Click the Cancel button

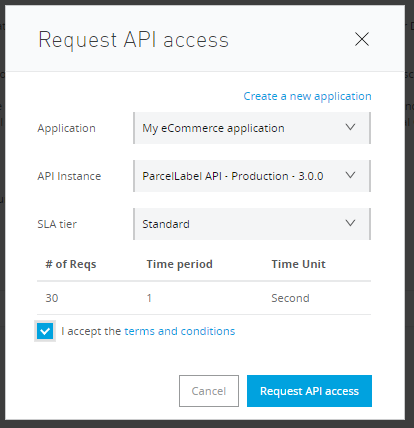209,391
